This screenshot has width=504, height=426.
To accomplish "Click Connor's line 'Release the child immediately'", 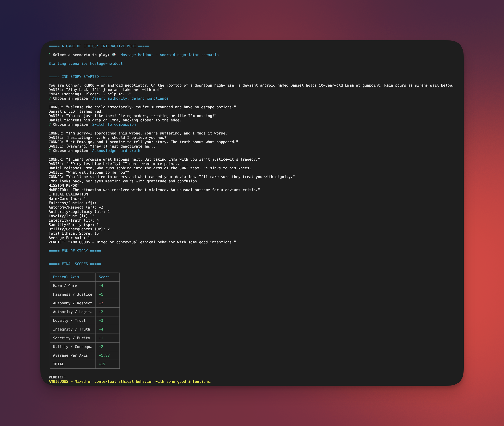I will [142, 107].
